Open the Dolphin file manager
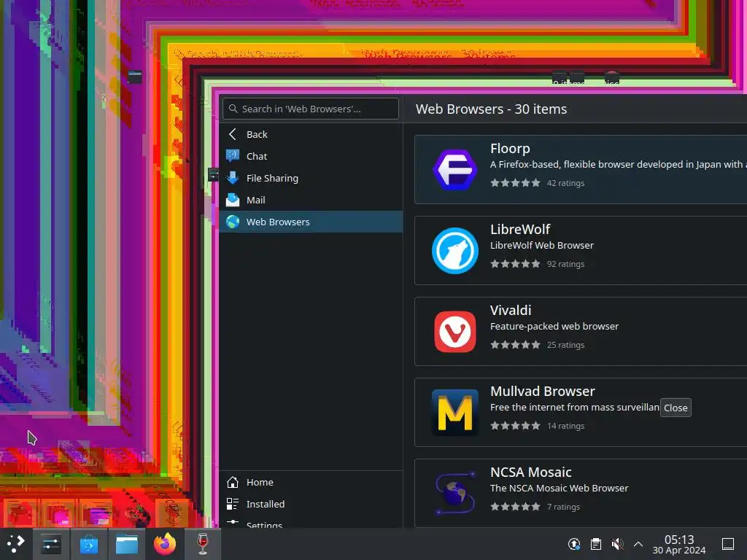The height and width of the screenshot is (560, 747). (x=127, y=544)
